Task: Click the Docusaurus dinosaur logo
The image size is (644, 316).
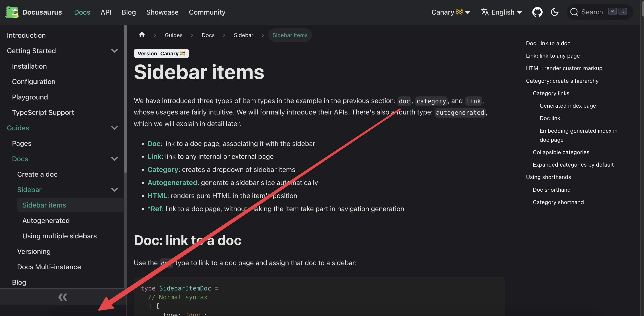Action: click(x=12, y=12)
